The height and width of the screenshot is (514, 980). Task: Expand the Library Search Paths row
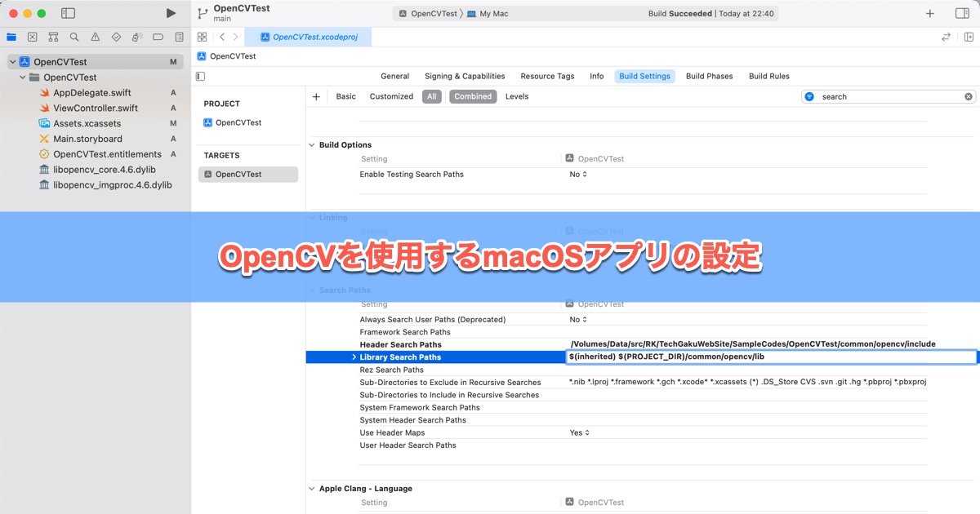[354, 357]
